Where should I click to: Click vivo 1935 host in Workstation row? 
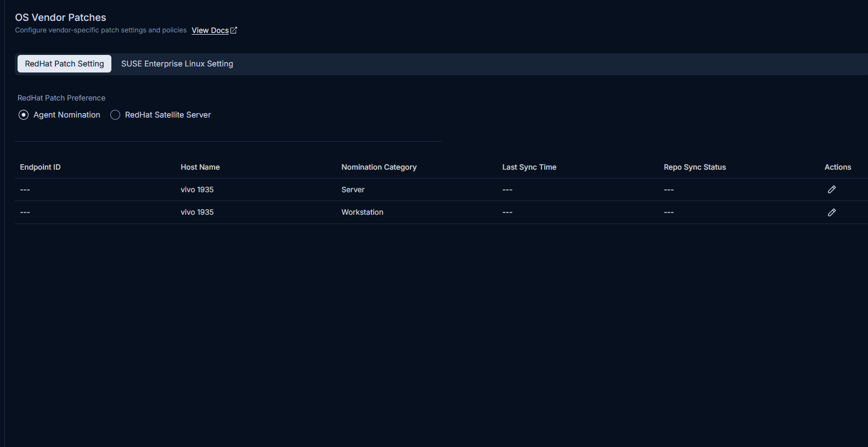tap(197, 212)
